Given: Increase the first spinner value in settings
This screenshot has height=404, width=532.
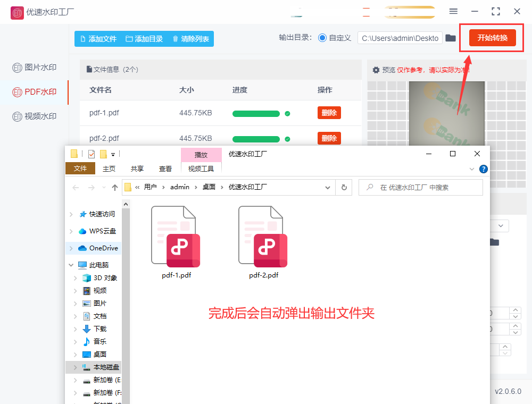Looking at the screenshot, I should [x=516, y=310].
